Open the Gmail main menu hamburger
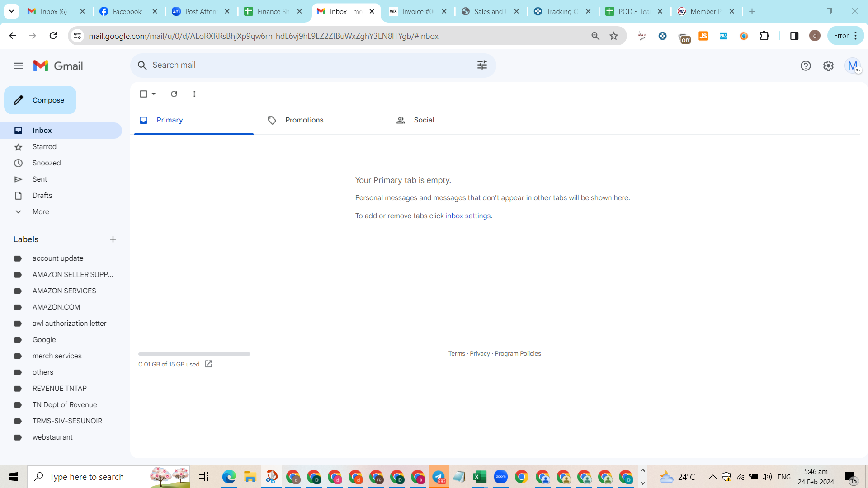This screenshot has width=868, height=488. point(18,66)
